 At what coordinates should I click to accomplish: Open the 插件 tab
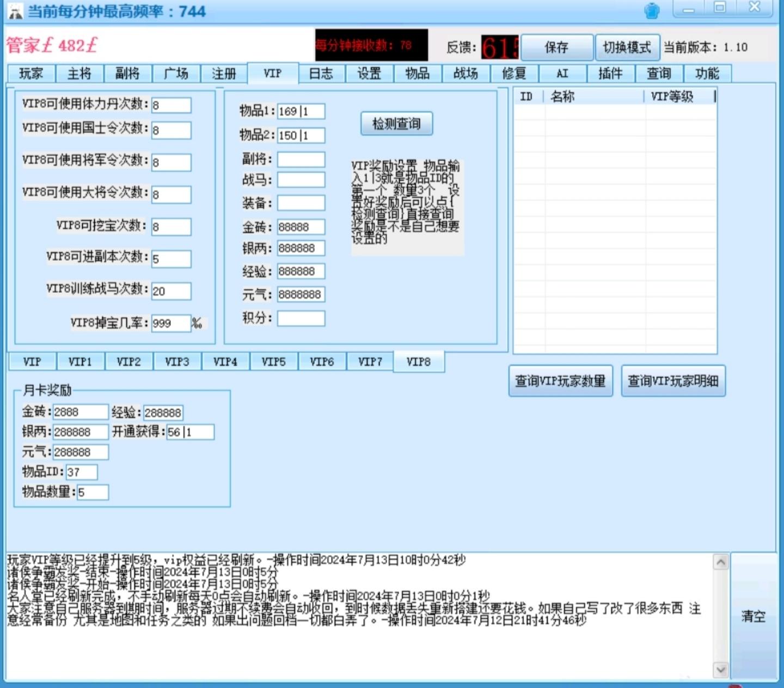pos(610,73)
